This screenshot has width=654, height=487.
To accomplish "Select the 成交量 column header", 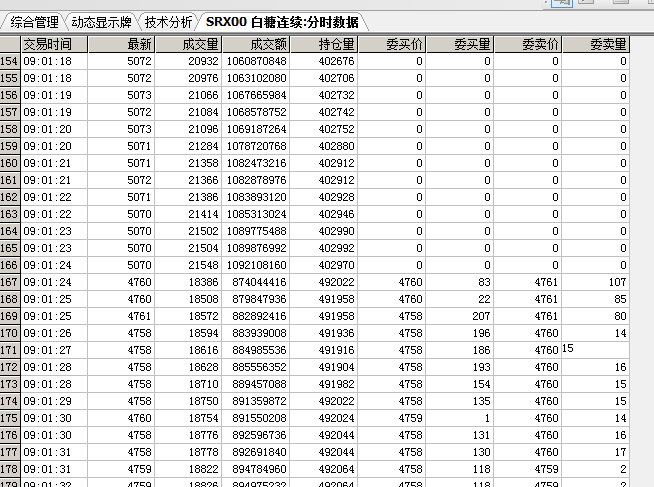I will point(188,44).
